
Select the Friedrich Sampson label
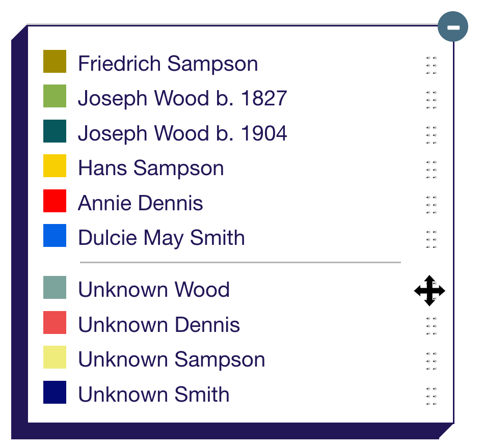168,64
